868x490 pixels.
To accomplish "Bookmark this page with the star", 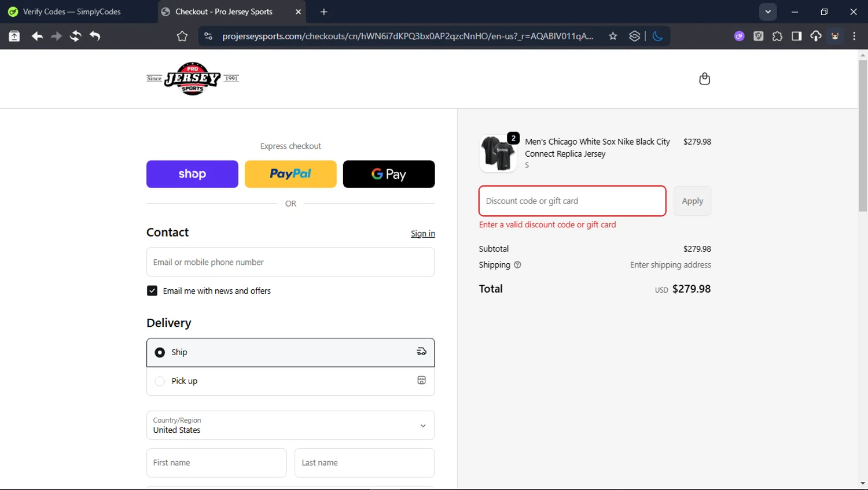I will pyautogui.click(x=613, y=36).
